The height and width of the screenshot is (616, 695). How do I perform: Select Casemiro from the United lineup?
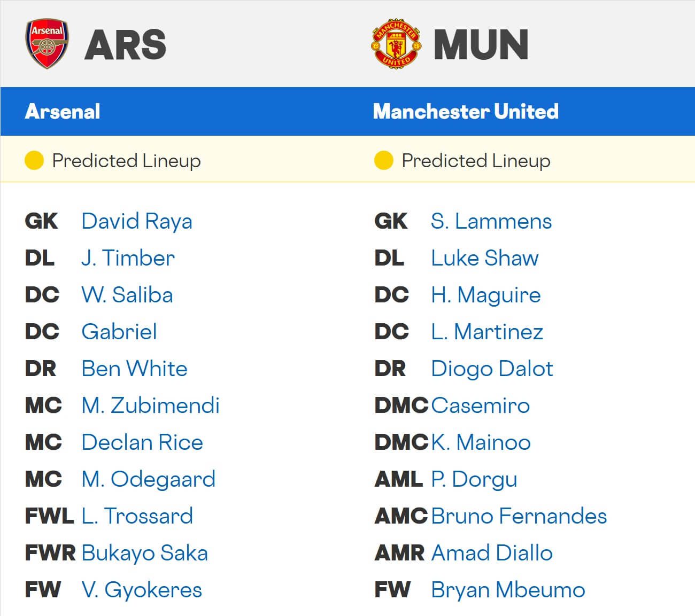click(480, 406)
